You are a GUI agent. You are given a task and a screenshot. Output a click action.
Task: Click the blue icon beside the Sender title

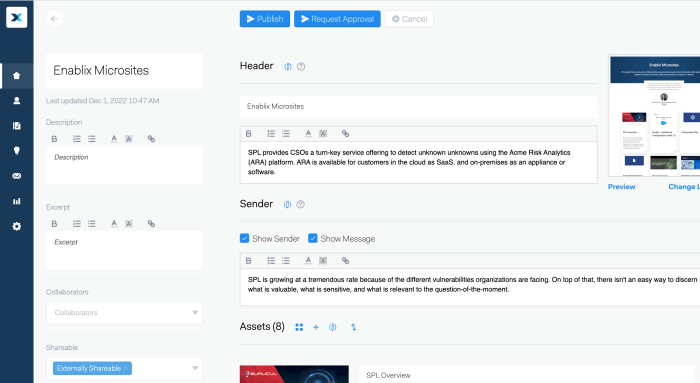point(287,204)
